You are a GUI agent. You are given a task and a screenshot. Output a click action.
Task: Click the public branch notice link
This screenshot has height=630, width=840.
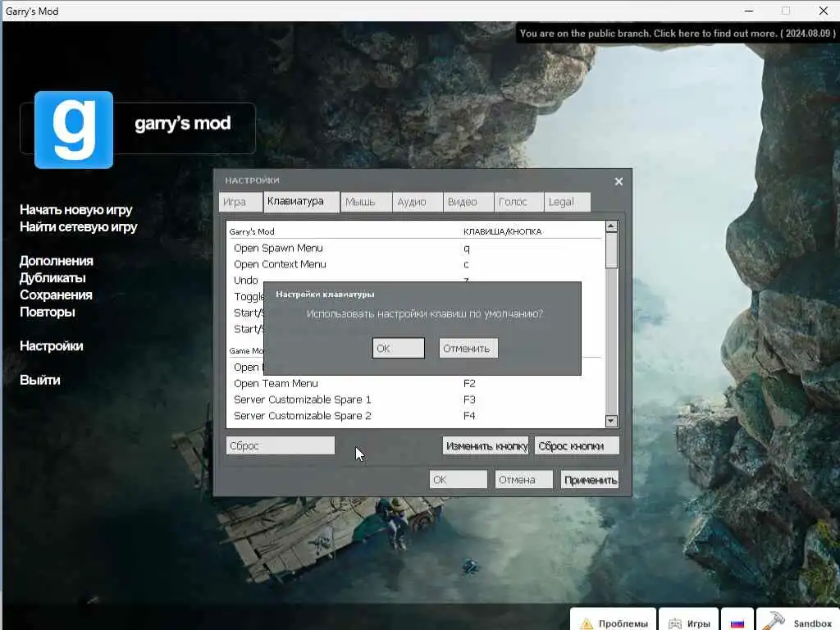pos(677,33)
